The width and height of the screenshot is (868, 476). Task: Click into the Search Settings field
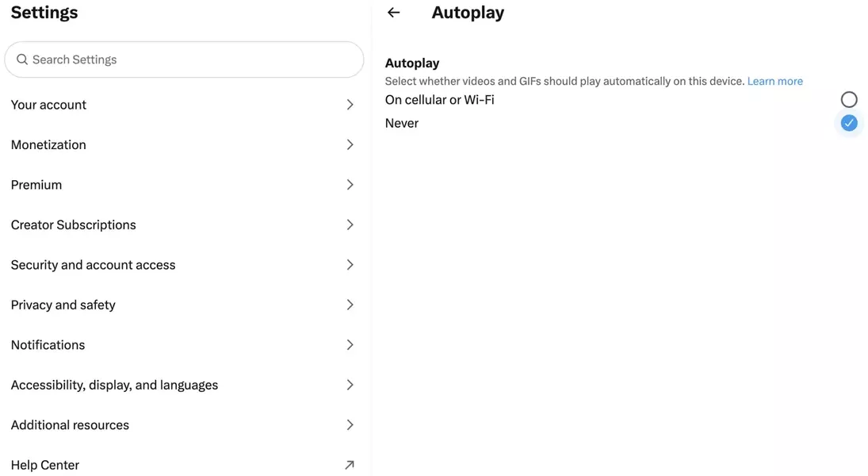[x=190, y=59]
